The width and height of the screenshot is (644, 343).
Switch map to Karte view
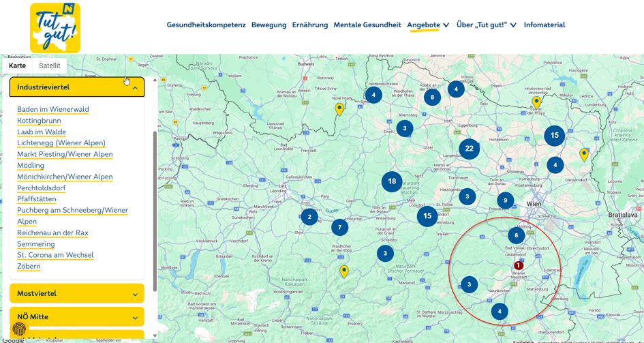coord(17,65)
